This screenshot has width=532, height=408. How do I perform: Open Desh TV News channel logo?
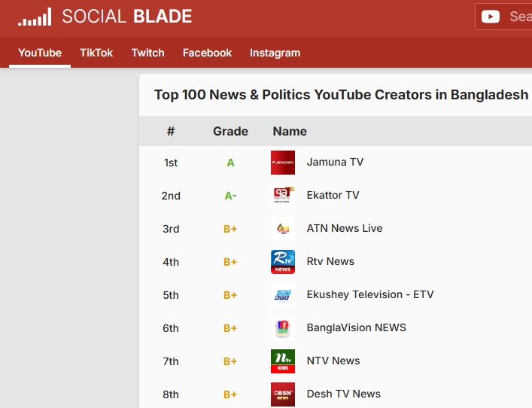tap(283, 394)
